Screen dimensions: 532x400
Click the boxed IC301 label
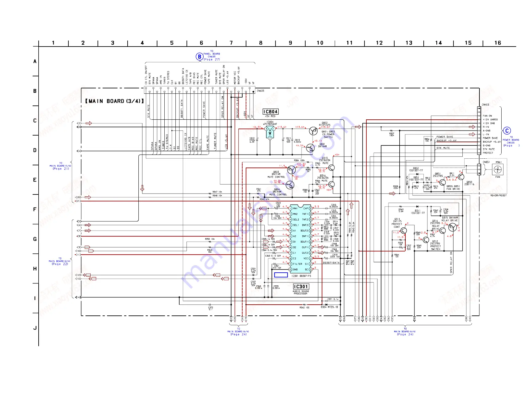pos(301,287)
